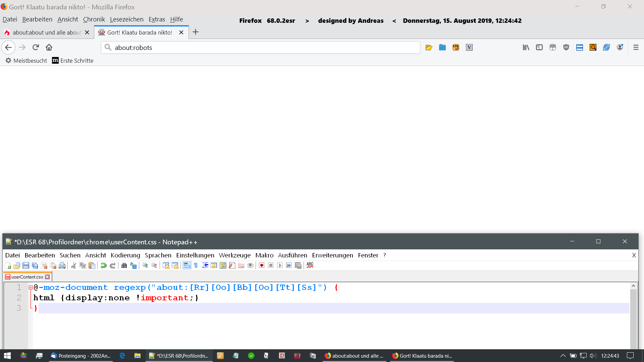644x362 pixels.
Task: Toggle Firefox sidebar view icon
Action: (x=539, y=47)
